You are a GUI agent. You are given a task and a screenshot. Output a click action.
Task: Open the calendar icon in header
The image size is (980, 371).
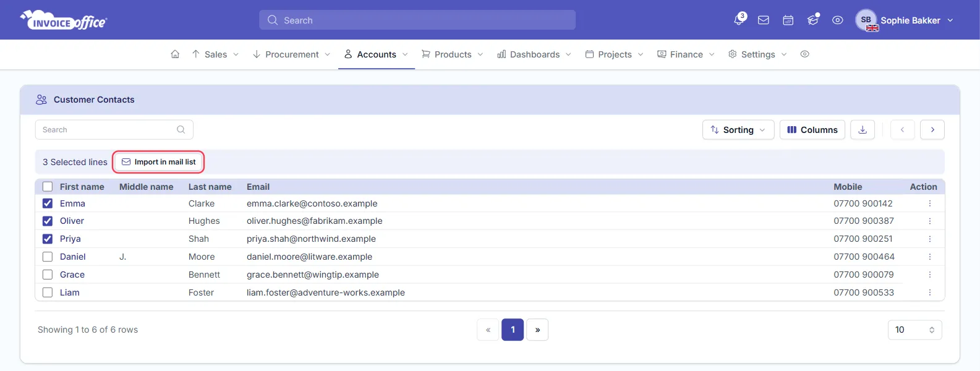pyautogui.click(x=788, y=20)
